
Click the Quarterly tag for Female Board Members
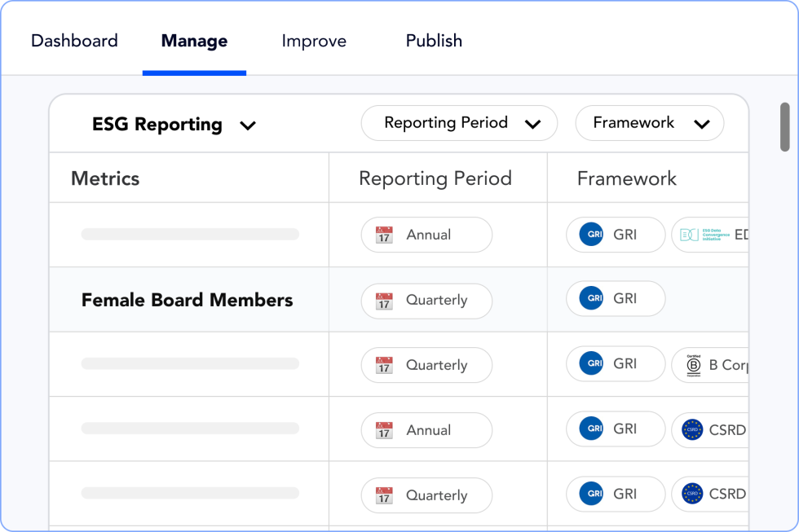point(426,301)
